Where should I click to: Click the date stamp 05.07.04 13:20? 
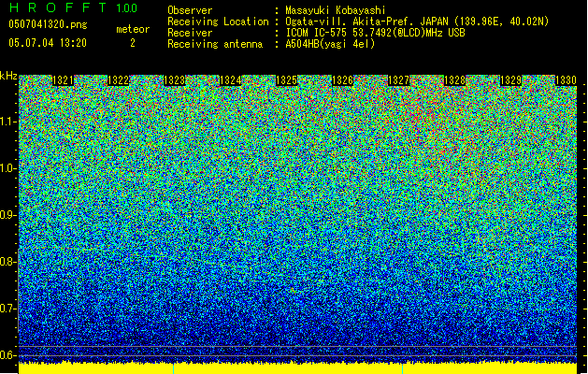(48, 43)
